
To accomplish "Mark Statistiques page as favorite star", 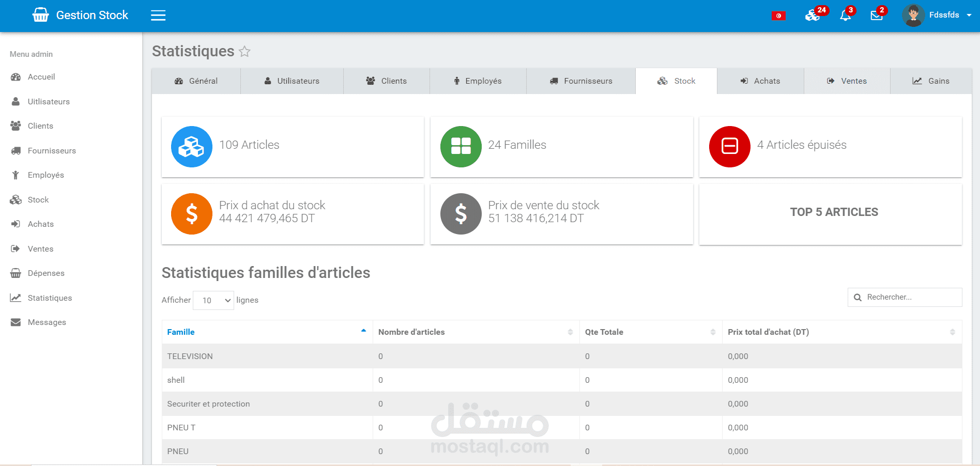I will (244, 51).
